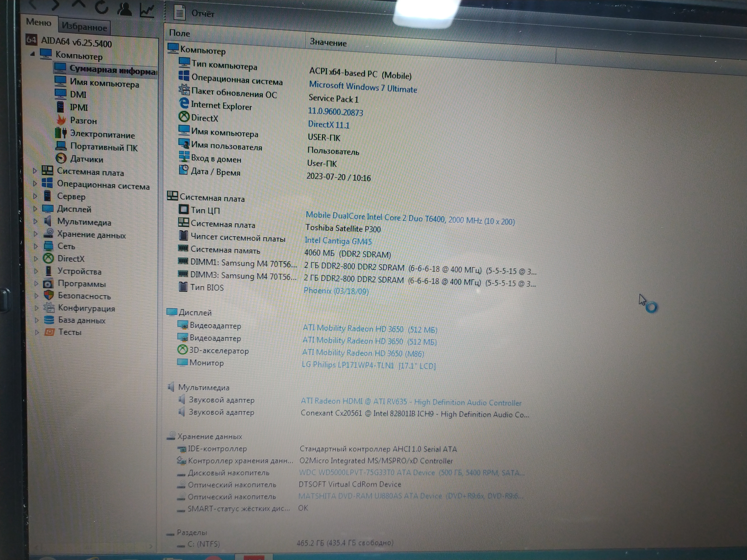
Task: Click the Тип ЦП processor icon
Action: tap(183, 209)
